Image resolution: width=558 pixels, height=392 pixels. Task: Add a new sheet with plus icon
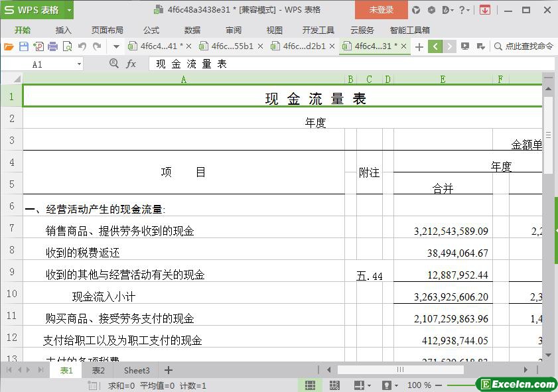[169, 370]
